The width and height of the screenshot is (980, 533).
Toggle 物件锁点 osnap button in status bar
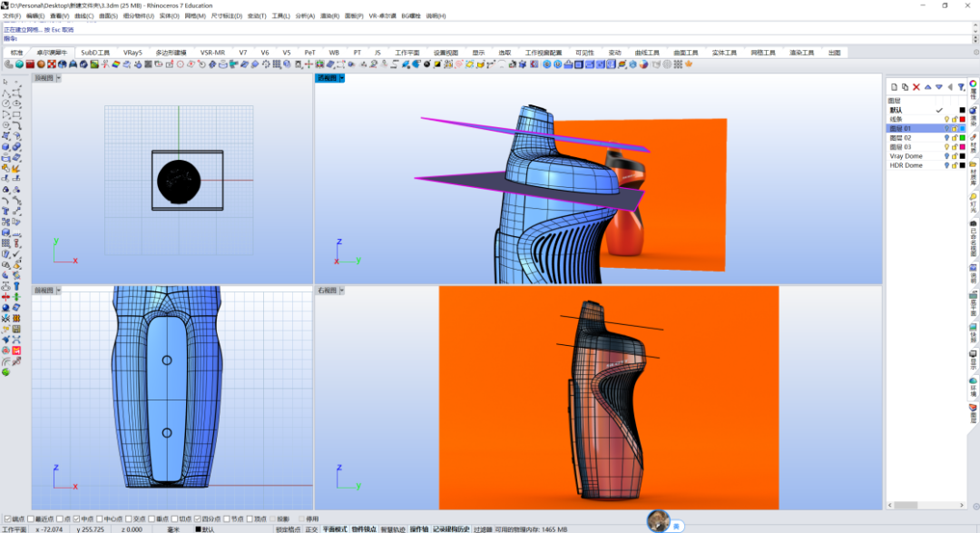[x=364, y=529]
